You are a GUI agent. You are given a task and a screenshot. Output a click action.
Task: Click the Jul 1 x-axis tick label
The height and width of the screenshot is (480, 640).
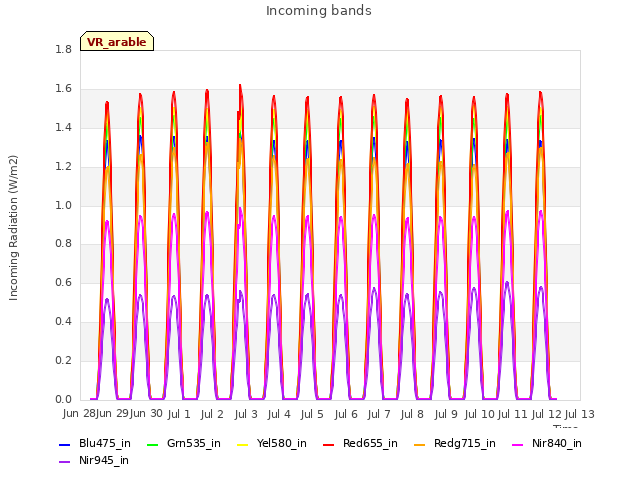(179, 414)
